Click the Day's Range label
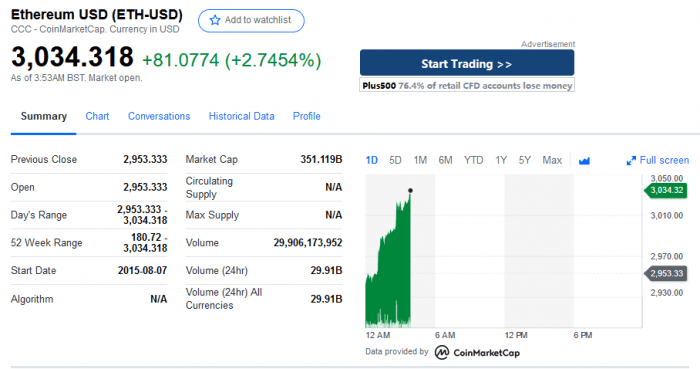Screen dimensions: 700x369 pyautogui.click(x=39, y=215)
